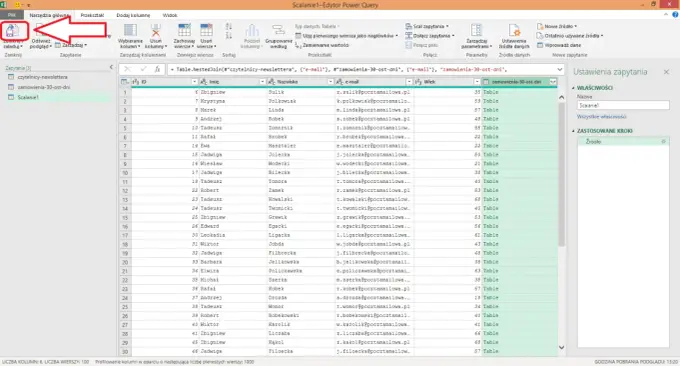This screenshot has height=366, width=680.
Task: Click table corner icon in grid header
Action: [x=124, y=82]
